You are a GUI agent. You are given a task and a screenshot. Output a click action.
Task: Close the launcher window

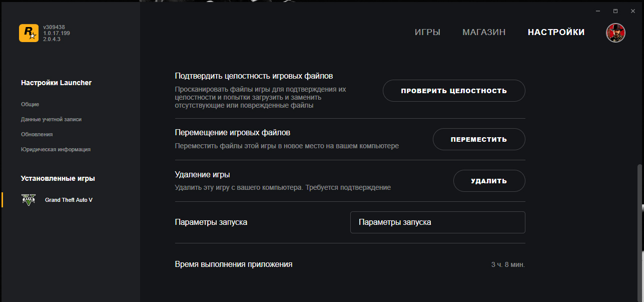(632, 11)
